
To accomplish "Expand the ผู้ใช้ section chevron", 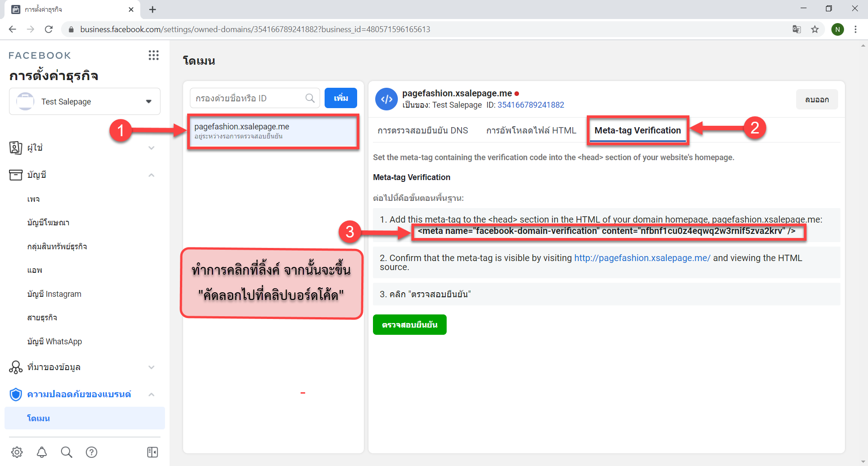I will [151, 148].
